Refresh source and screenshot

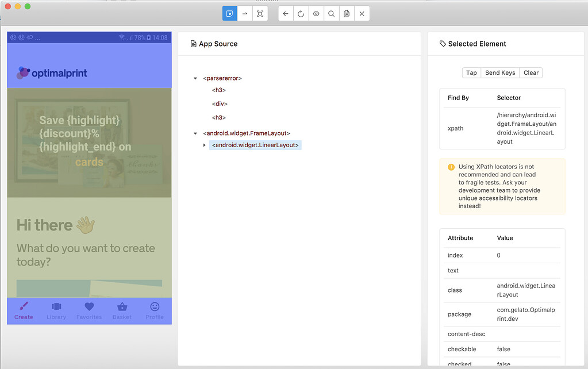[x=301, y=13]
